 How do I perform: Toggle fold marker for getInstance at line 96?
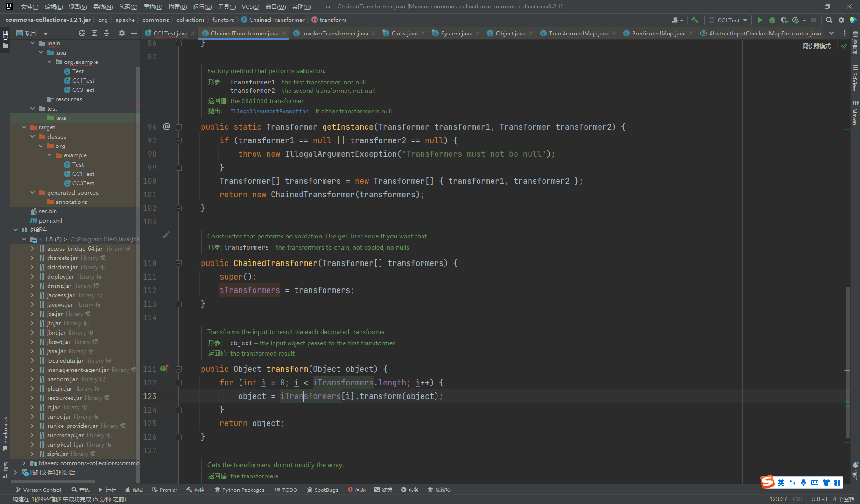(178, 127)
